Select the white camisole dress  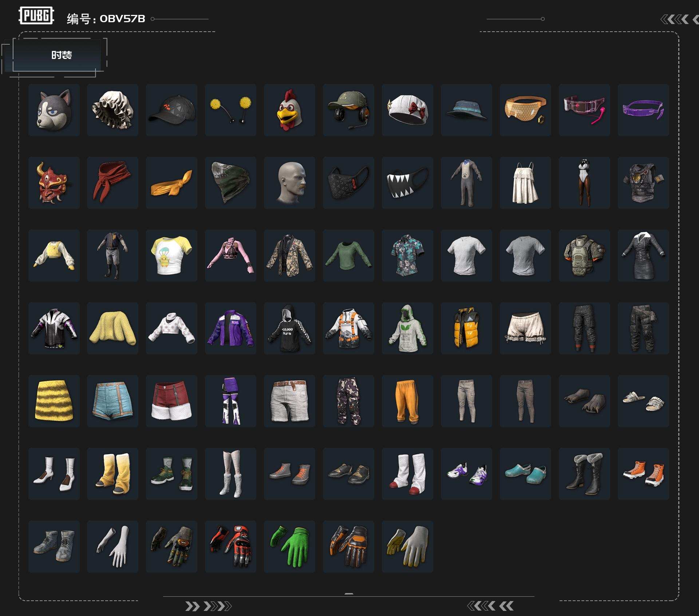tap(525, 183)
